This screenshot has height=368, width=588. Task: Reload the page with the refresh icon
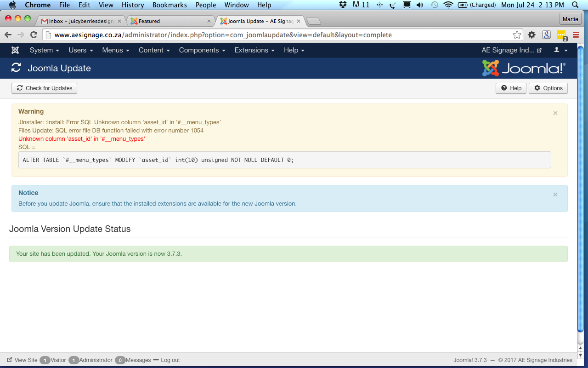[34, 34]
